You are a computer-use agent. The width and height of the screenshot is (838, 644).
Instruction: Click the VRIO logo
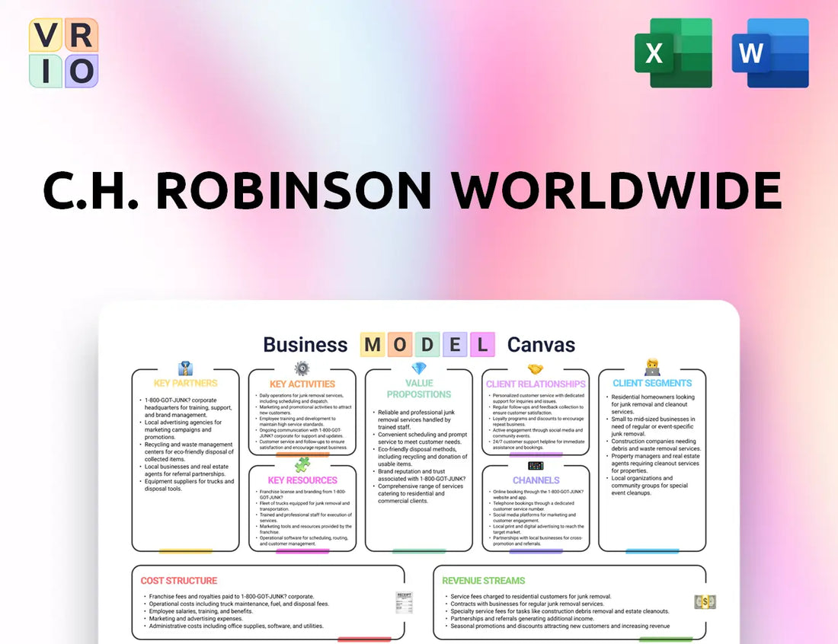coord(63,53)
